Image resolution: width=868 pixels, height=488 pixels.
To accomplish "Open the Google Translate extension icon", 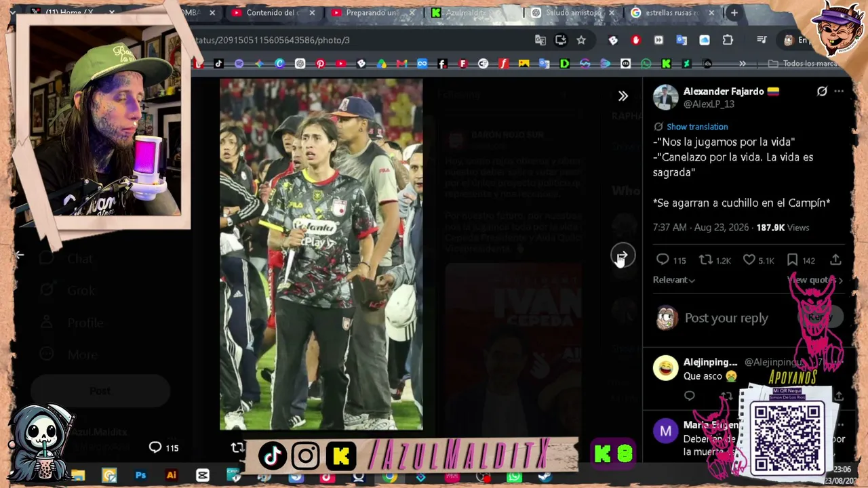I will [x=682, y=40].
